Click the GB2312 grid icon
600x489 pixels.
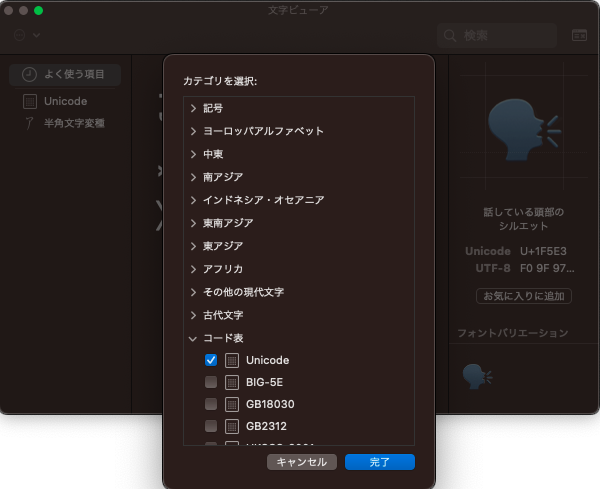232,426
